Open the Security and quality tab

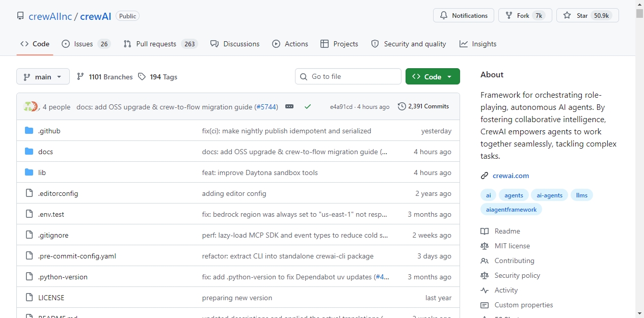click(409, 44)
